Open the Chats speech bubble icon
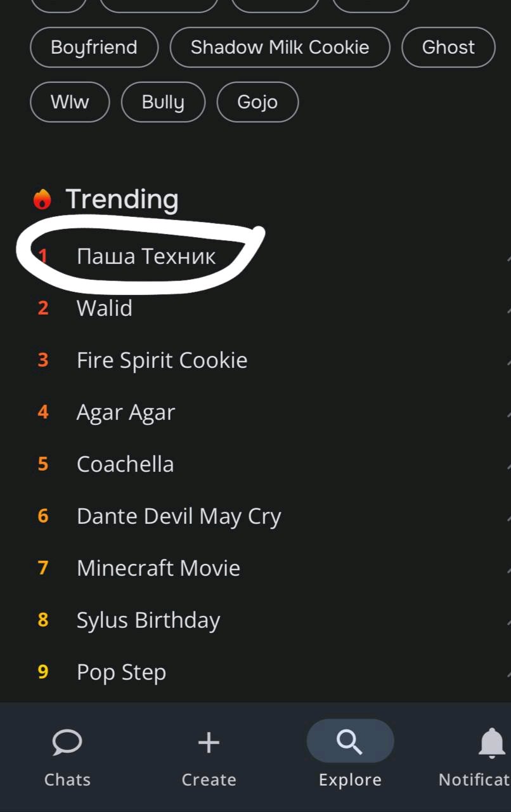This screenshot has height=812, width=511. click(67, 742)
